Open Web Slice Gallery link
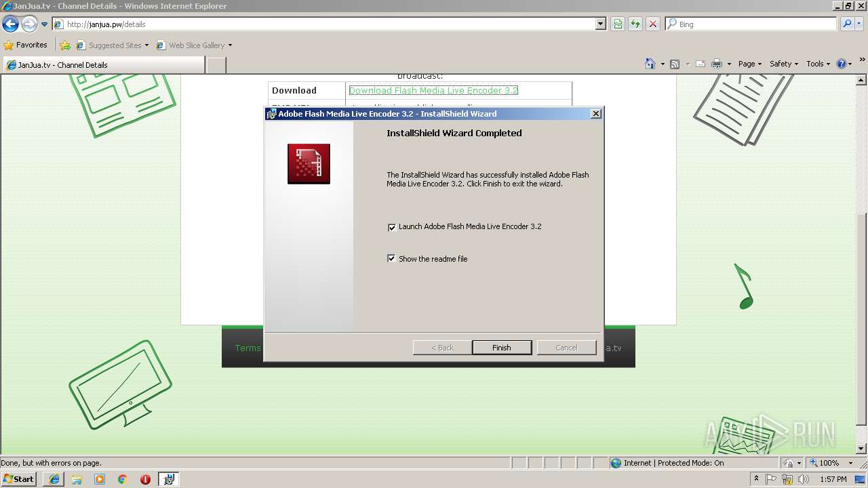 click(x=194, y=45)
